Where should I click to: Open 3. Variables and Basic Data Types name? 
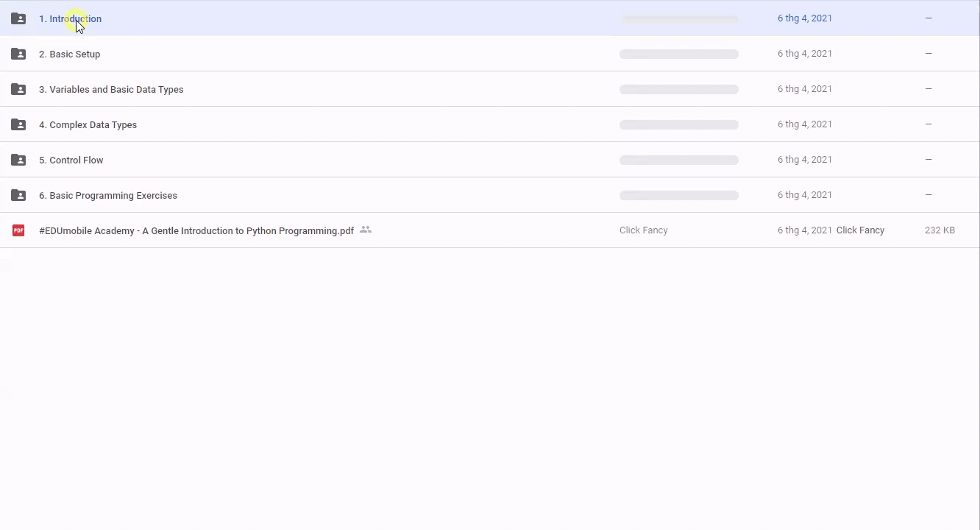click(111, 89)
